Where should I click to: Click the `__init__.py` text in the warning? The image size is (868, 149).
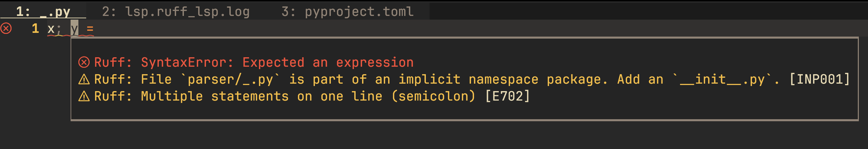point(723,80)
